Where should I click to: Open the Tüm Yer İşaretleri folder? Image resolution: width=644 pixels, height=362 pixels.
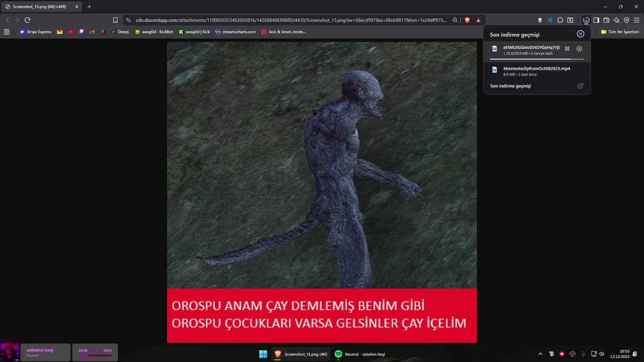tap(620, 32)
